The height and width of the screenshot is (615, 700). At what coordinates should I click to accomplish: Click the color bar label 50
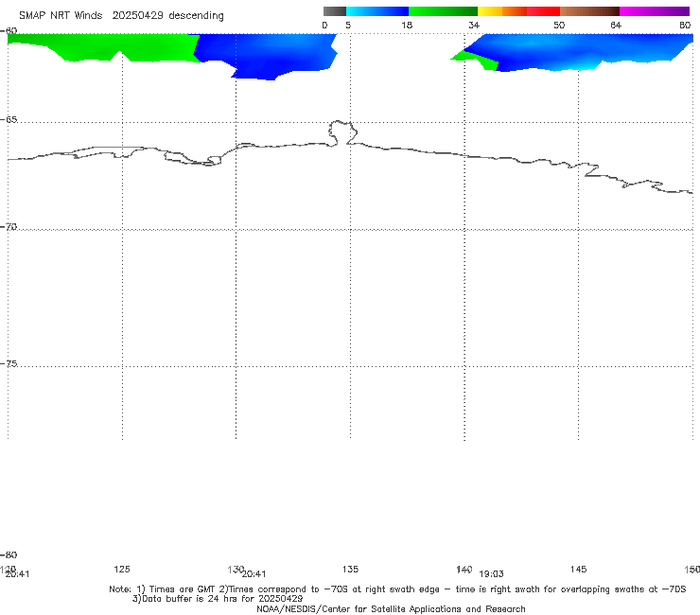click(559, 25)
